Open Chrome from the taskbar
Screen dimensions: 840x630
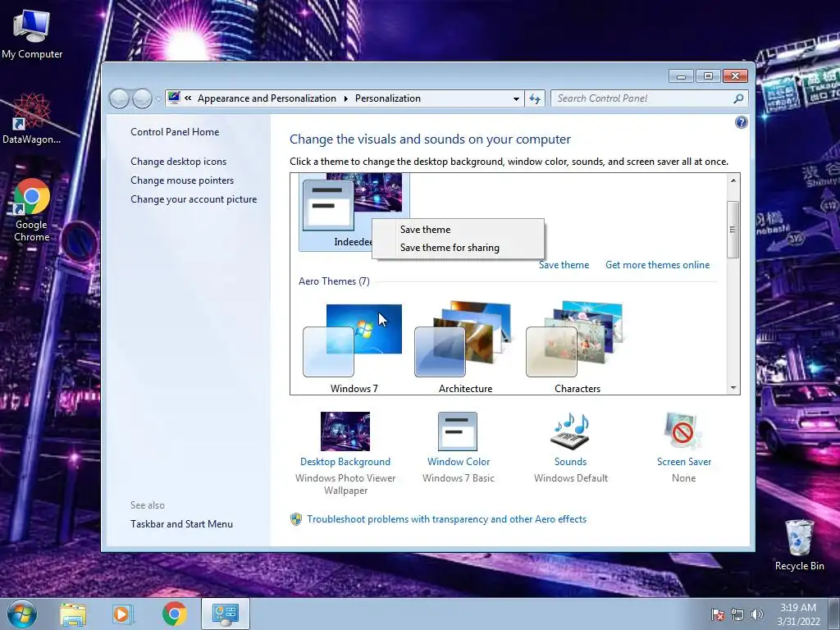click(174, 614)
